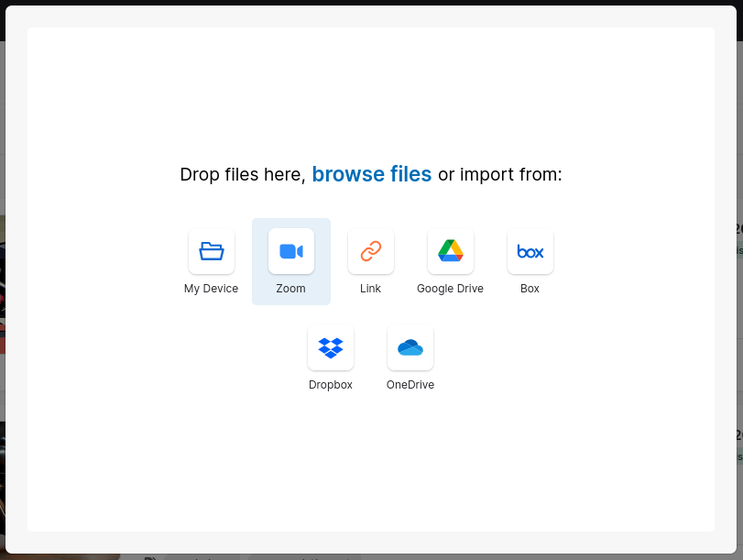Select the Zoom camera icon
Viewport: 743px width, 560px height.
pyautogui.click(x=291, y=251)
